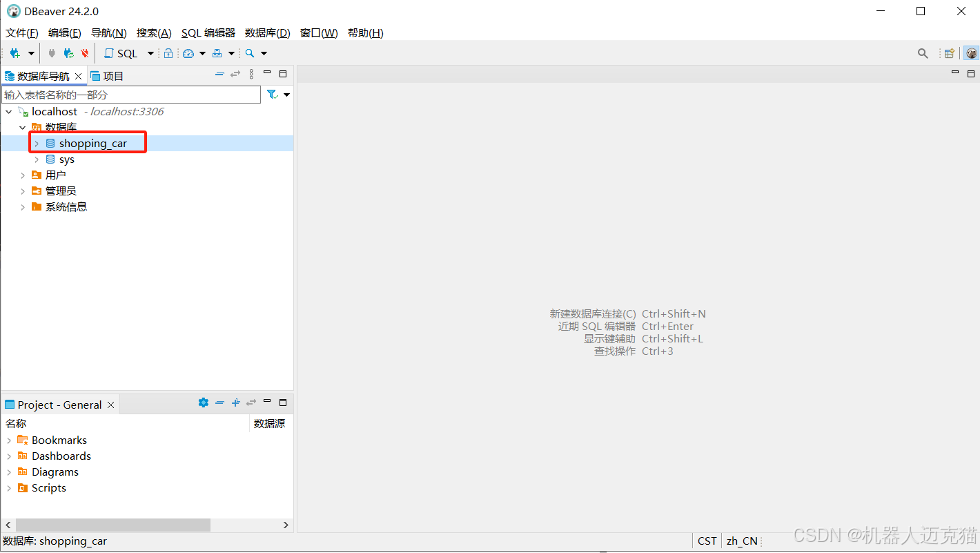Expand the shopping_car database node
Screen dimensions: 980x553
[37, 144]
